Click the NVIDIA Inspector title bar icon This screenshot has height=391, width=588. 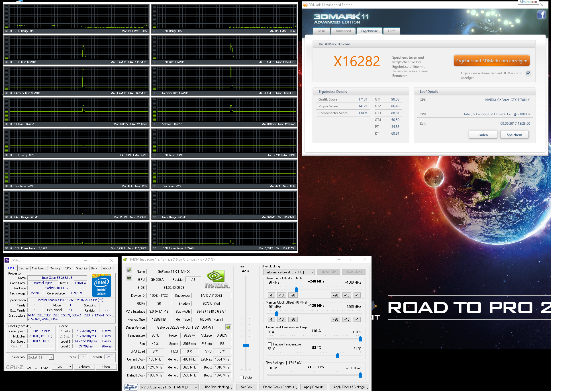(125, 259)
